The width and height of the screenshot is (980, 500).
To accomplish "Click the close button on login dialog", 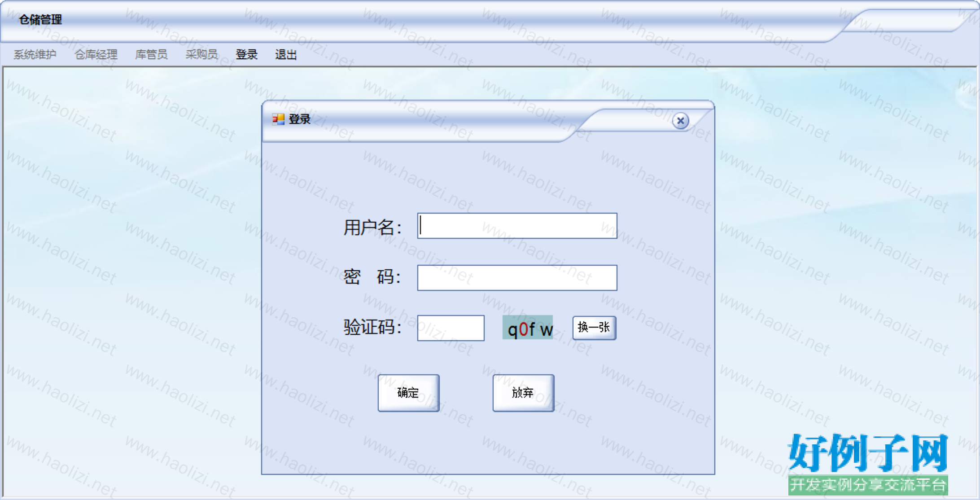I will click(x=678, y=121).
